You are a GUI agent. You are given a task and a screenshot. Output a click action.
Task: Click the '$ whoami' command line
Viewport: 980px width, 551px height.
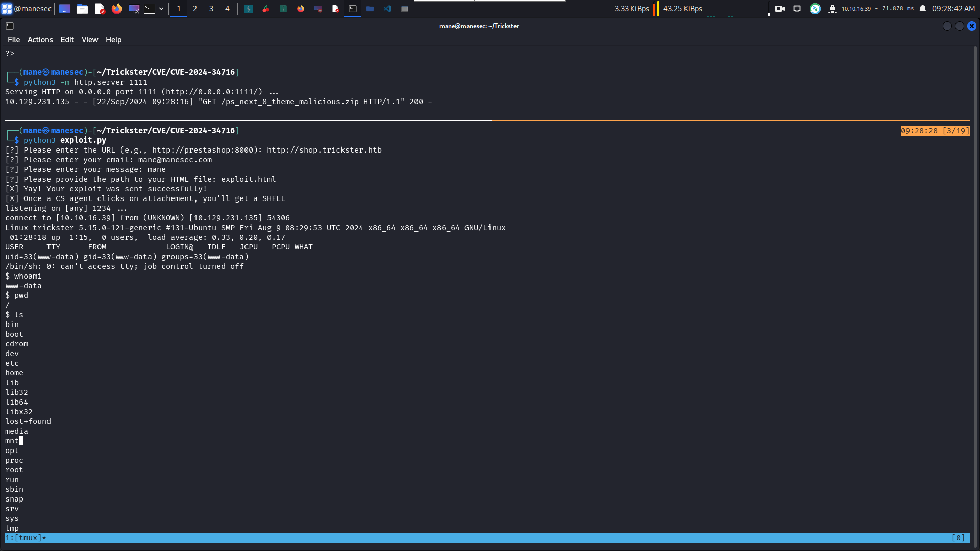tap(23, 276)
